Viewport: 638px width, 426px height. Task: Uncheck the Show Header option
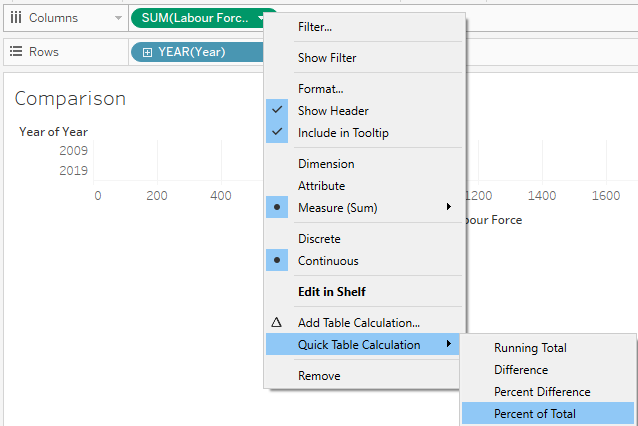coord(333,111)
